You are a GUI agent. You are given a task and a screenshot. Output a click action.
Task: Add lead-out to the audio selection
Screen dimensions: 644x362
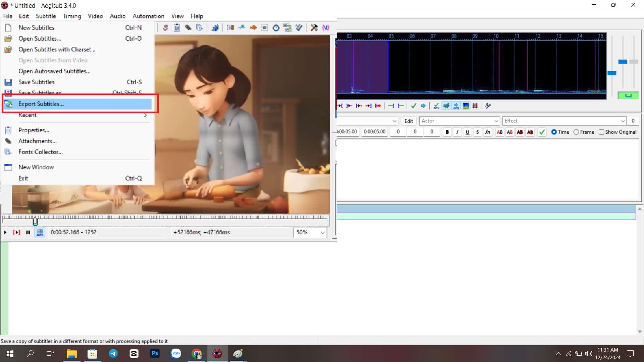pos(401,106)
